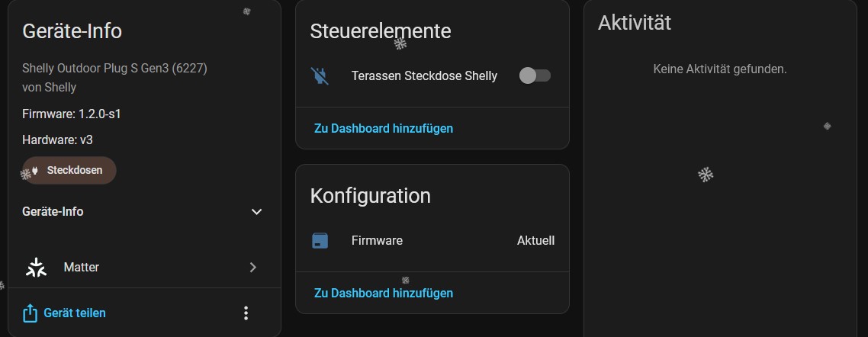The height and width of the screenshot is (337, 868).
Task: Click the plug-off icon in Steuerelemente
Action: tap(320, 75)
